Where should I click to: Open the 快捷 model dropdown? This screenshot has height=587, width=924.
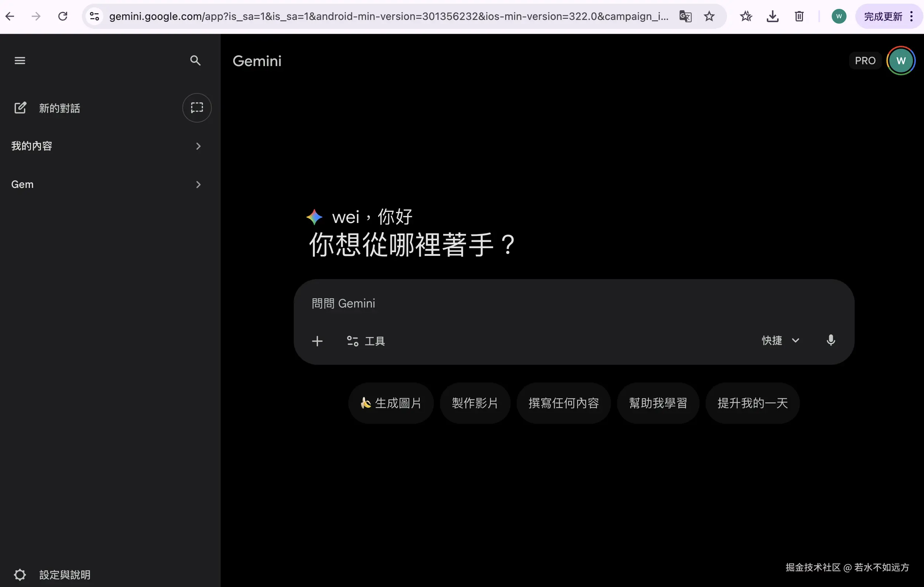780,340
